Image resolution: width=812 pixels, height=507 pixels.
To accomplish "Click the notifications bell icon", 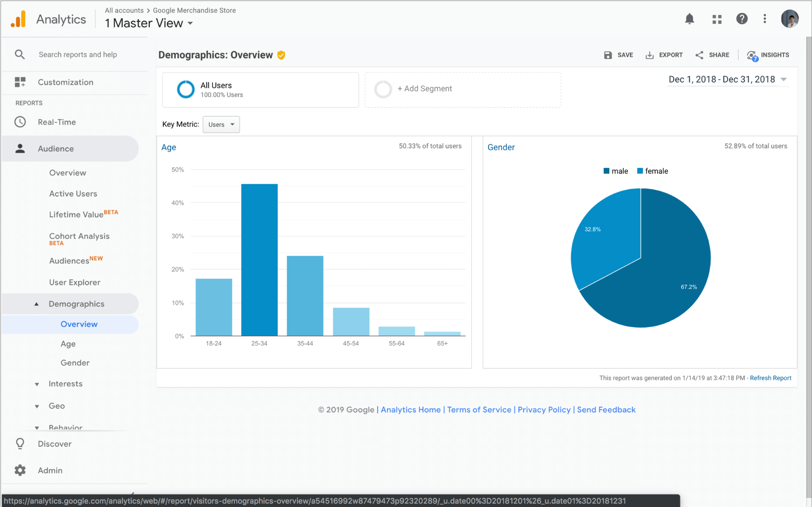I will (x=689, y=19).
